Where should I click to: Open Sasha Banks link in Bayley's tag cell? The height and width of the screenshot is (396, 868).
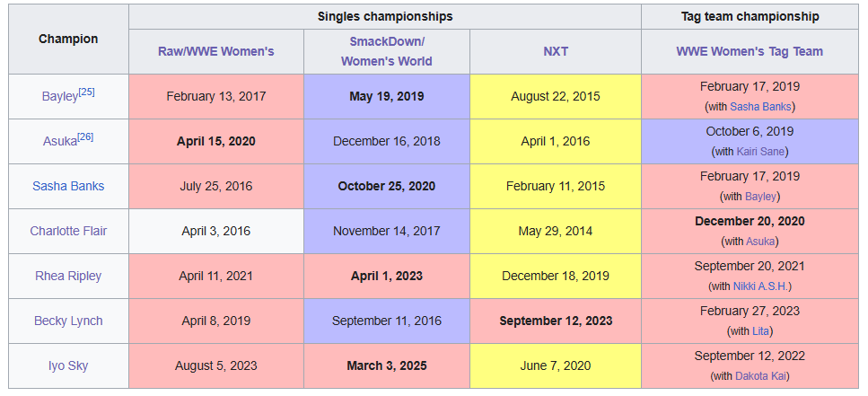pyautogui.click(x=760, y=107)
